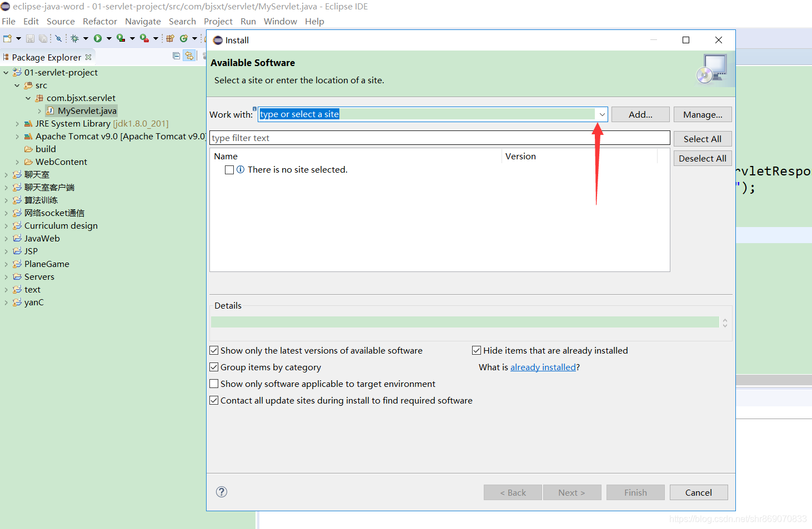
Task: Open the New wizard dropdown arrow
Action: (x=18, y=38)
